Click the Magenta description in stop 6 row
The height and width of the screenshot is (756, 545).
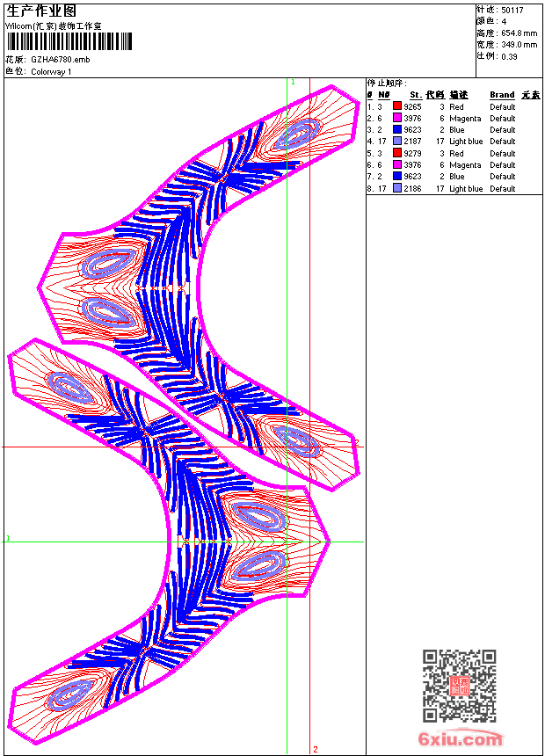click(x=465, y=164)
